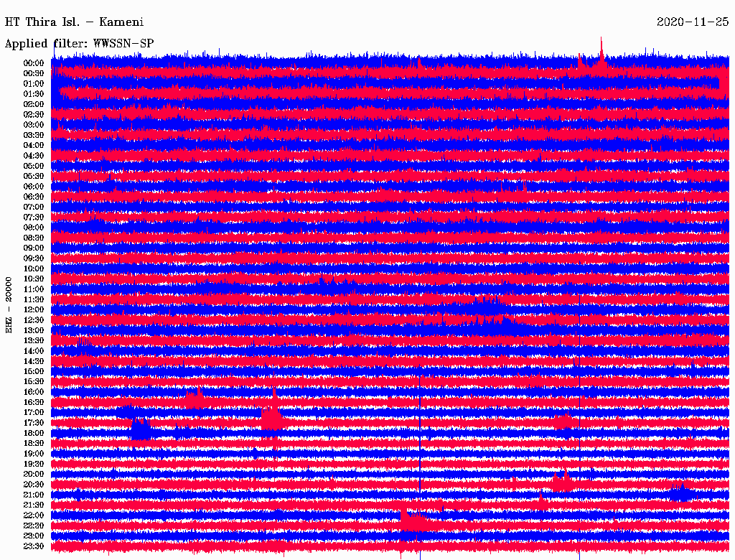
Task: Click the tall red seismic spike in the 00:00 trace
Action: pos(601,54)
